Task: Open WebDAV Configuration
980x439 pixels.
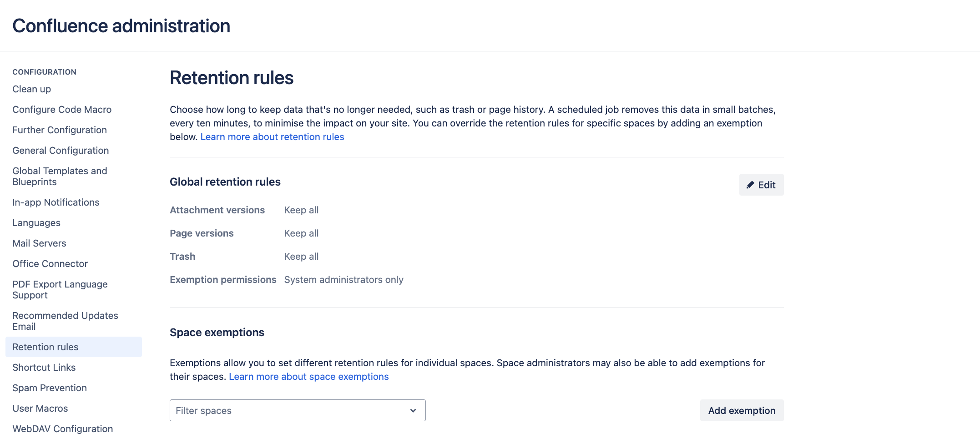Action: coord(62,429)
